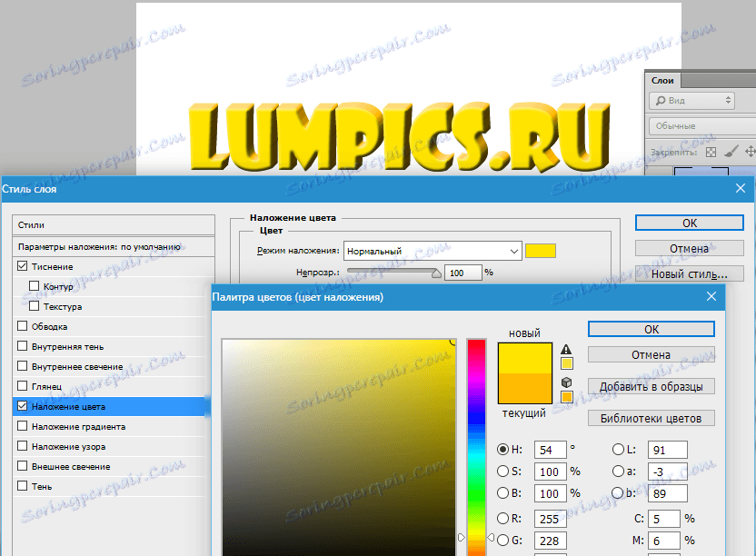Click the G green value field
756x556 pixels.
point(550,540)
